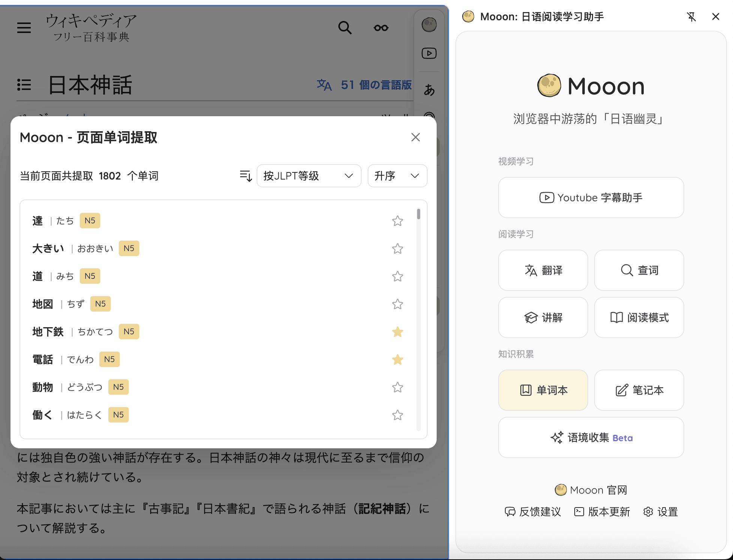The image size is (733, 560).
Task: Open the 单词本 vocabulary book
Action: click(543, 390)
